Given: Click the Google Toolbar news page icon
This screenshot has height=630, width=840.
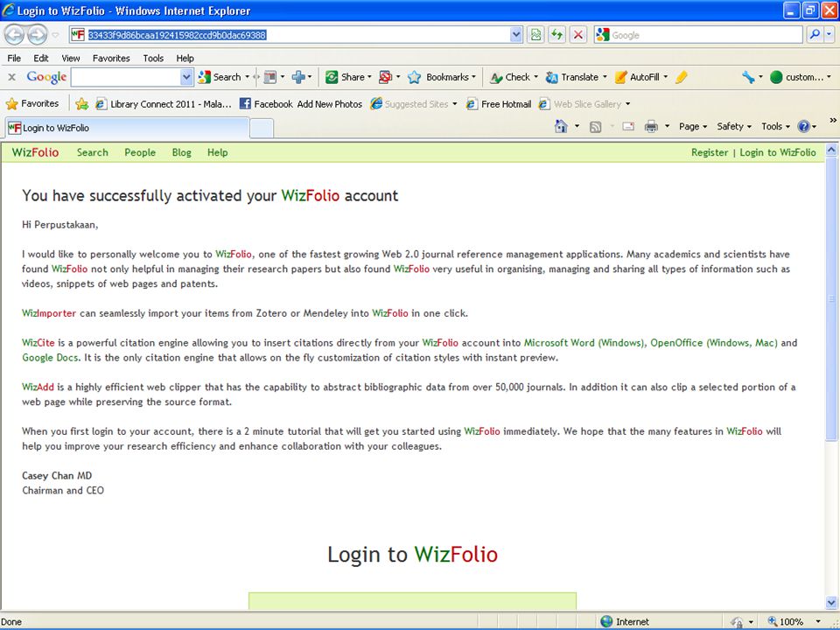Looking at the screenshot, I should (x=270, y=77).
